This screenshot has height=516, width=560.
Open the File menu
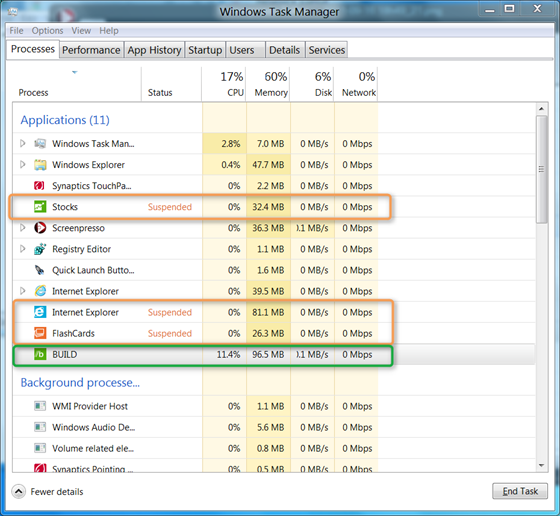(x=16, y=31)
